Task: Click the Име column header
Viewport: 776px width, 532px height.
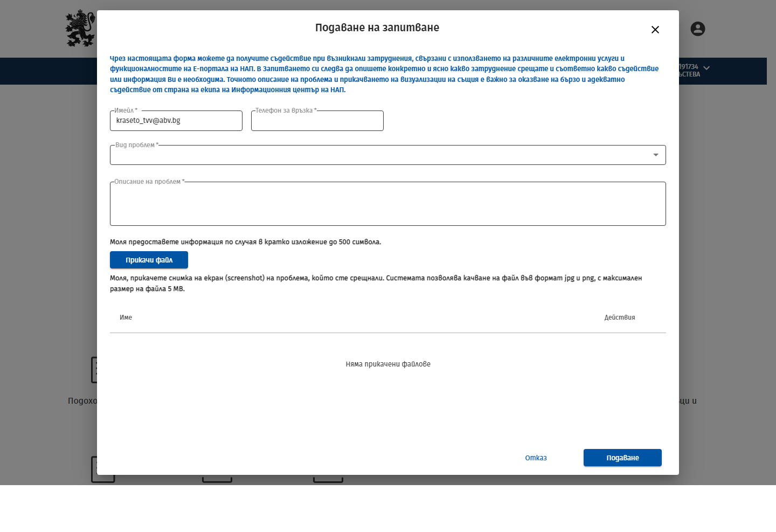Action: click(x=126, y=317)
